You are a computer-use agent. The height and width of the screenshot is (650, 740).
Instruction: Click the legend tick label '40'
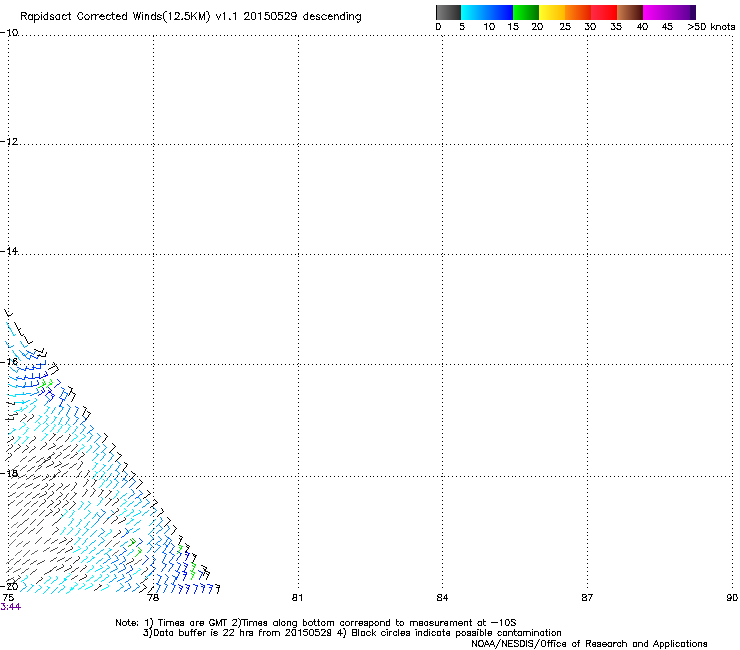(x=642, y=27)
